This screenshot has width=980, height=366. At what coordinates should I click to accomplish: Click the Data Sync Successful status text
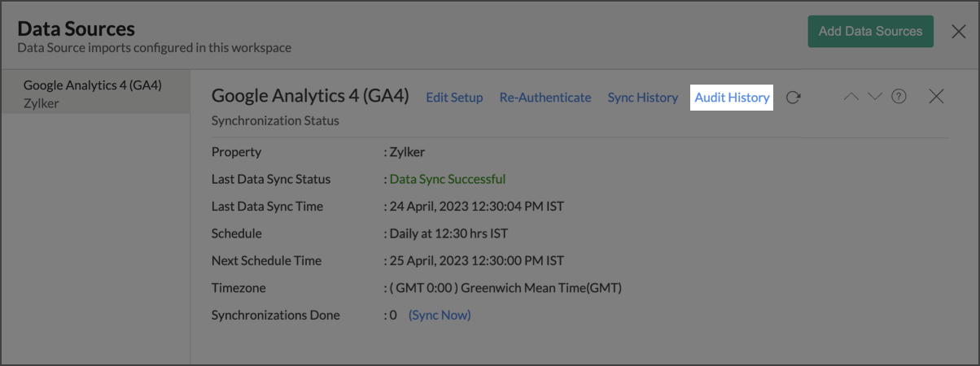[x=448, y=179]
